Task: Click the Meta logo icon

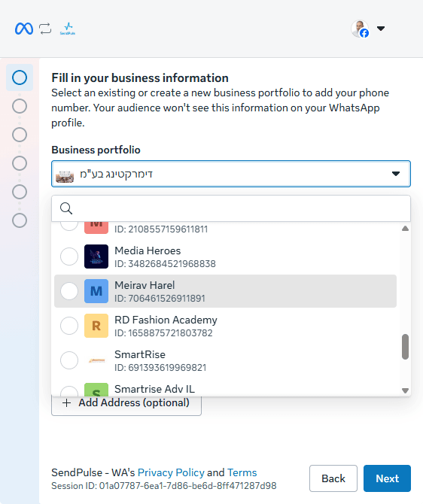Action: click(24, 29)
